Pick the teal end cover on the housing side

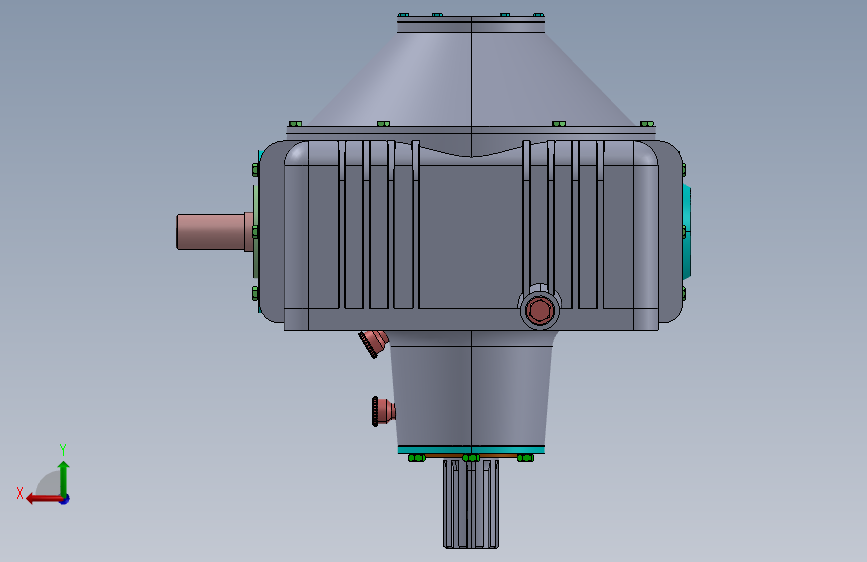pos(686,232)
